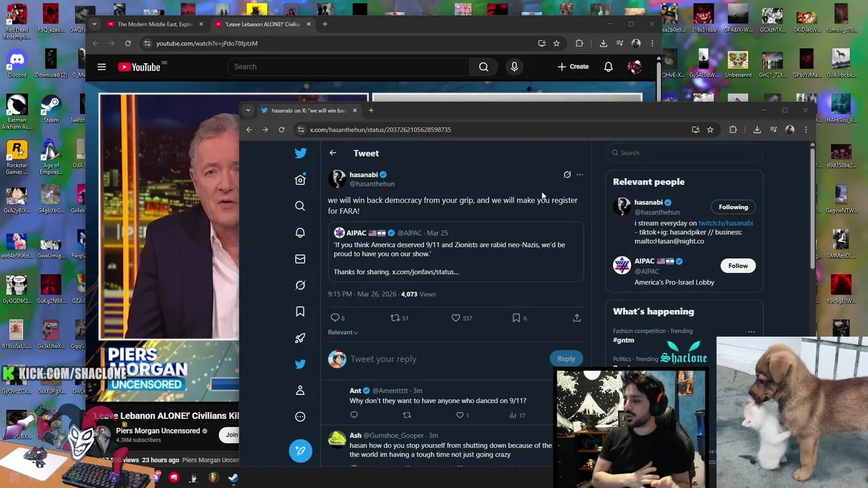Image resolution: width=868 pixels, height=488 pixels.
Task: Click the Twitter bird logo at top
Action: [x=300, y=153]
